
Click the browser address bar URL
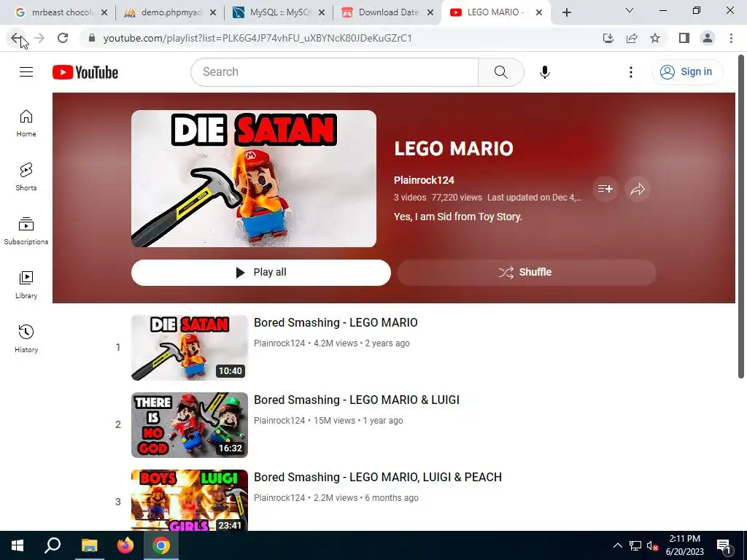click(x=258, y=38)
